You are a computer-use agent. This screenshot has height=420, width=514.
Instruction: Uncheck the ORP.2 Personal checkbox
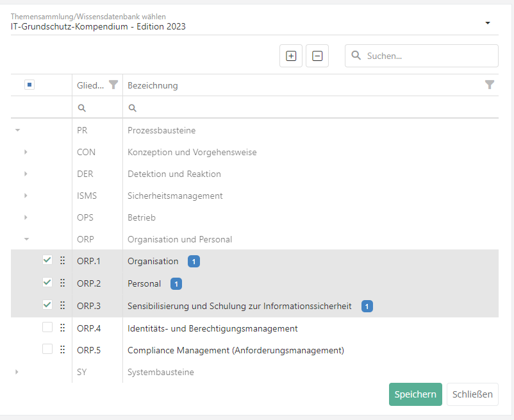point(47,283)
